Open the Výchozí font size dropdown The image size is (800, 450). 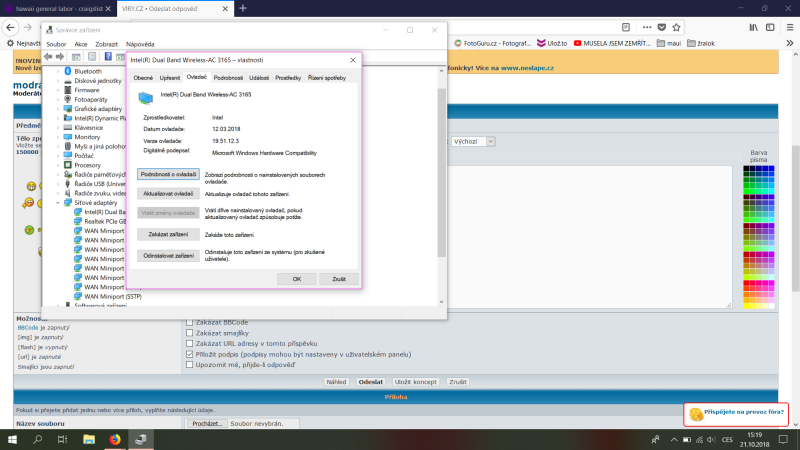[473, 141]
